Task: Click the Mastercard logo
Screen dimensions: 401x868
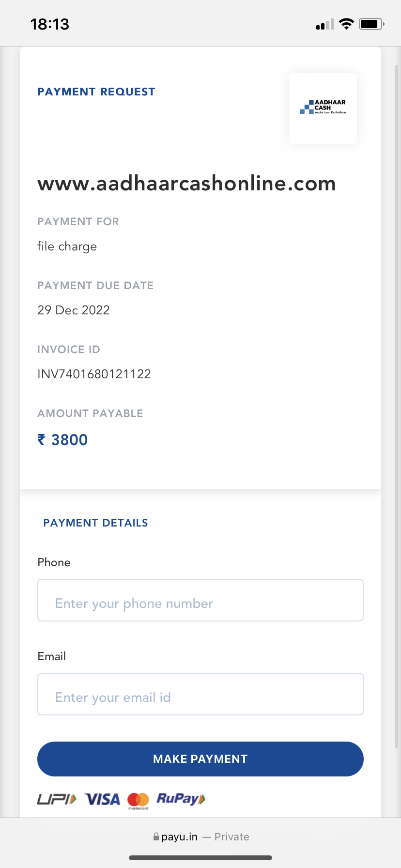Action: tap(138, 800)
